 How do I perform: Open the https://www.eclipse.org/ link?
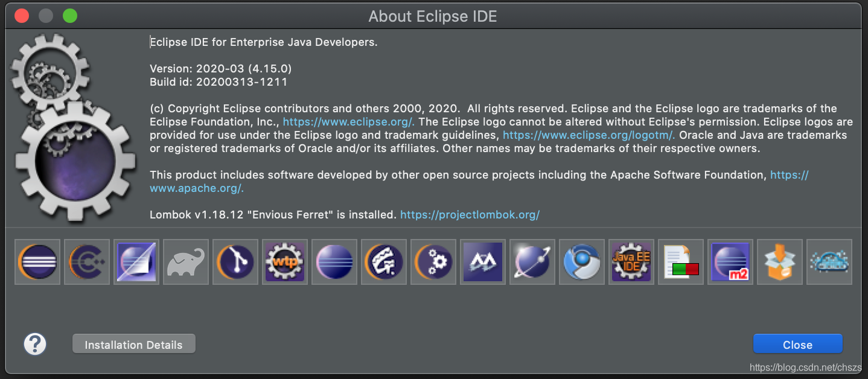coord(348,122)
